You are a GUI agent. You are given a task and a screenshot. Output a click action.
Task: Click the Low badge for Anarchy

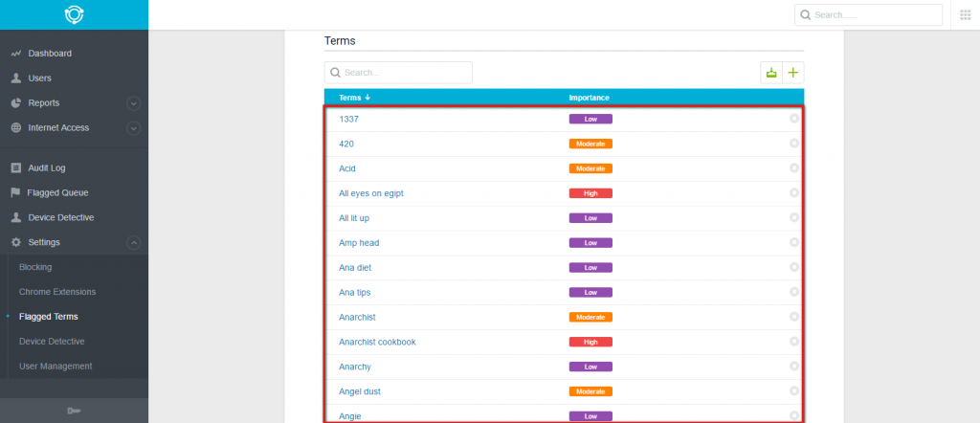click(590, 367)
